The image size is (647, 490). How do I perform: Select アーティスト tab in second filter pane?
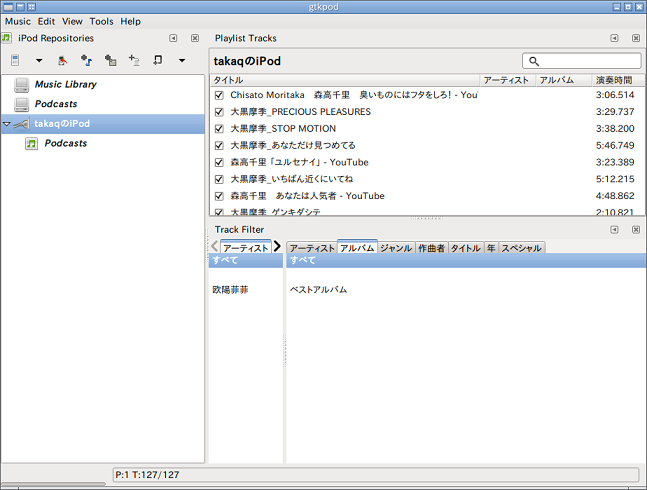coord(312,248)
